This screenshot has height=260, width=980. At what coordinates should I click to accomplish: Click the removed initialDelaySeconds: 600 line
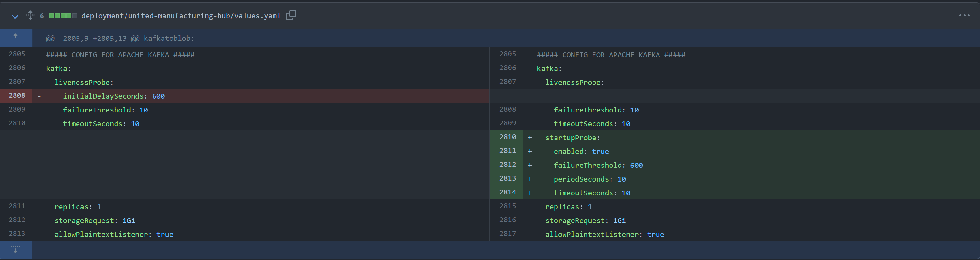(114, 96)
